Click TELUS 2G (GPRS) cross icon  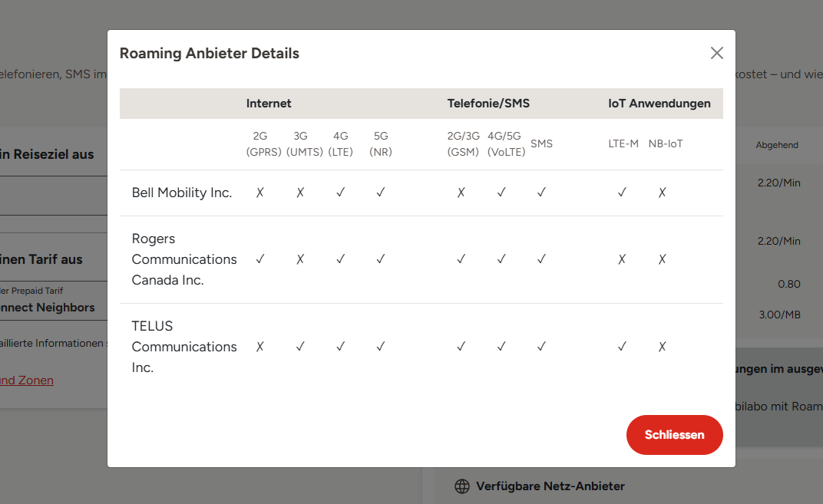tap(260, 347)
